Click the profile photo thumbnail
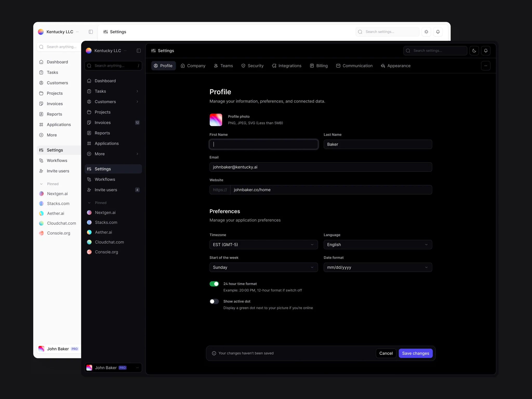 coord(216,120)
